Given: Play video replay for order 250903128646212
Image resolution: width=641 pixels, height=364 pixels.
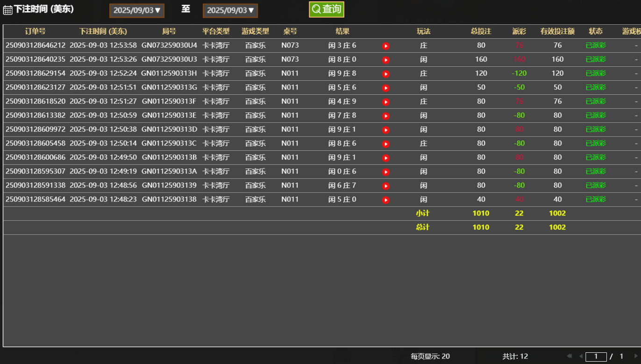Looking at the screenshot, I should (385, 46).
